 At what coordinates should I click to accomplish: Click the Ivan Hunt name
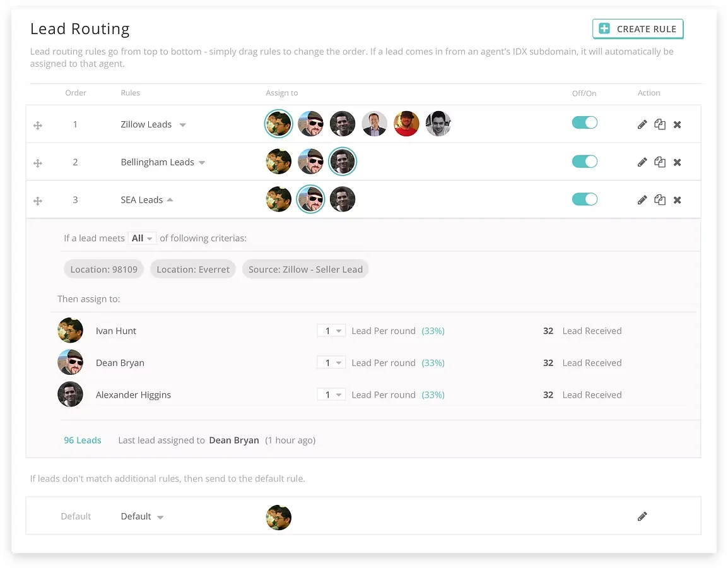click(x=116, y=331)
